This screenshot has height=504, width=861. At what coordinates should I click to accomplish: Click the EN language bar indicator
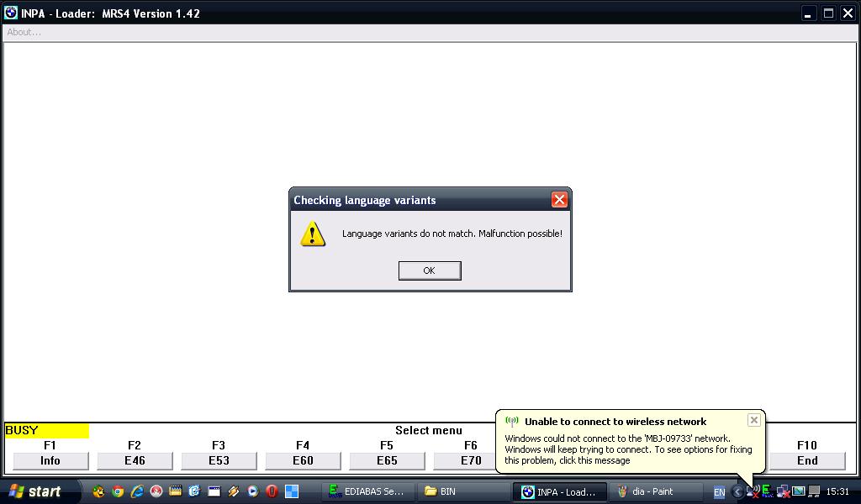(720, 492)
